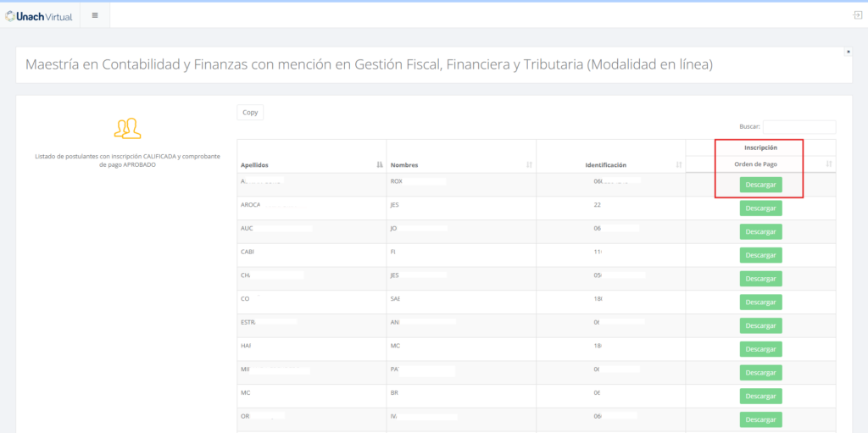
Task: Download payment order for CABI row
Action: (760, 255)
